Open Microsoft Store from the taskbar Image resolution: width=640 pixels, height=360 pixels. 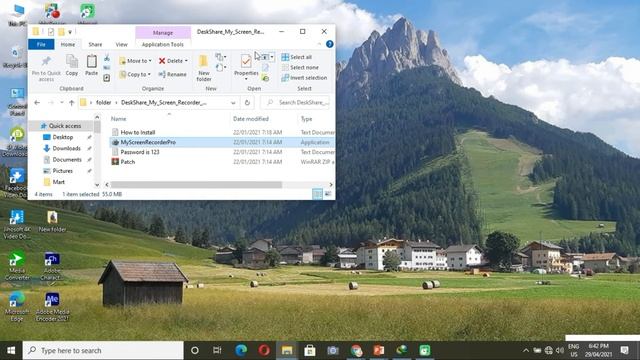click(x=310, y=350)
